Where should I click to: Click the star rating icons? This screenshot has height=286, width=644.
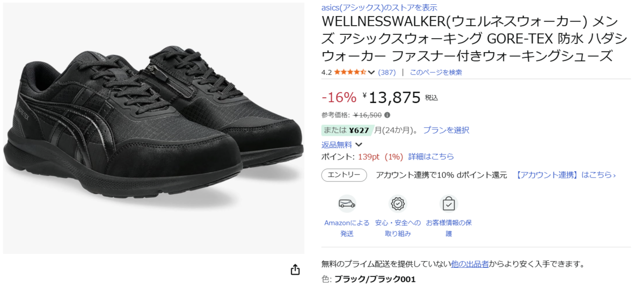pos(350,72)
